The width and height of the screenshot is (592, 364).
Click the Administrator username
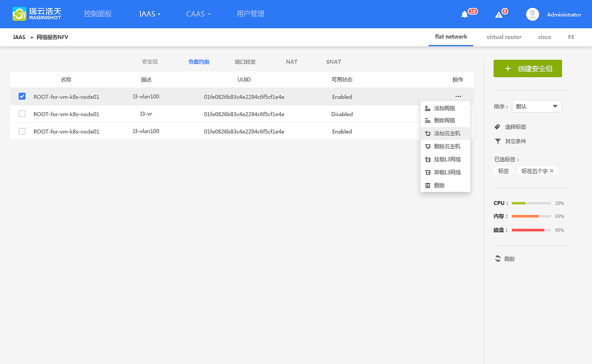click(x=564, y=14)
